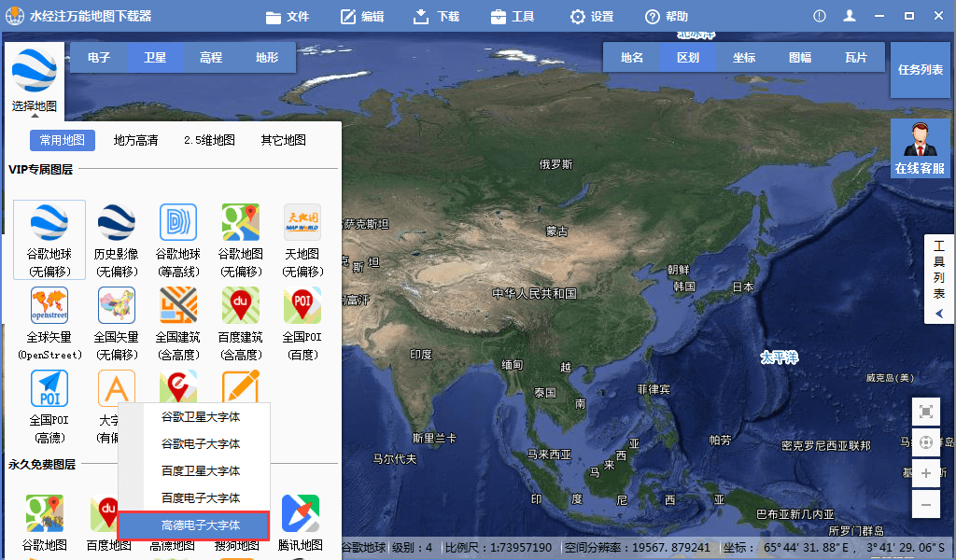Open the user account icon
The height and width of the screenshot is (560, 956).
pyautogui.click(x=850, y=17)
